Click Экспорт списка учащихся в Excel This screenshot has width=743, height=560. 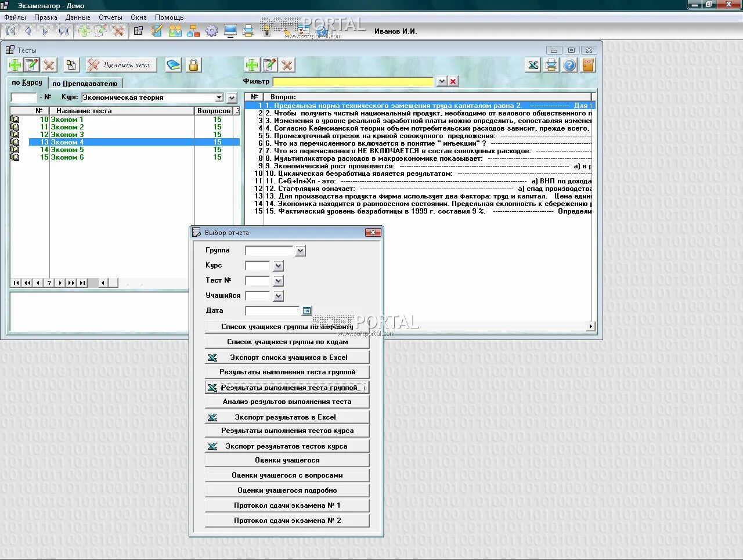click(x=287, y=357)
